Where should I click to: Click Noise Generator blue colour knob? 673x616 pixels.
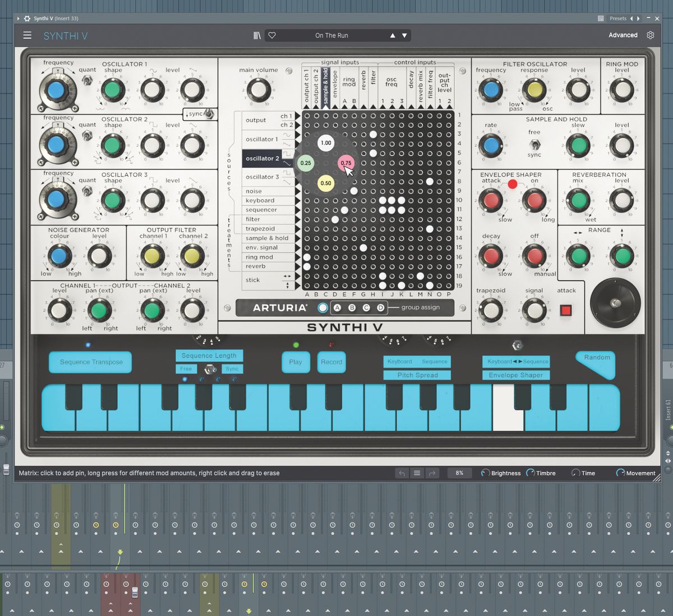(x=59, y=256)
